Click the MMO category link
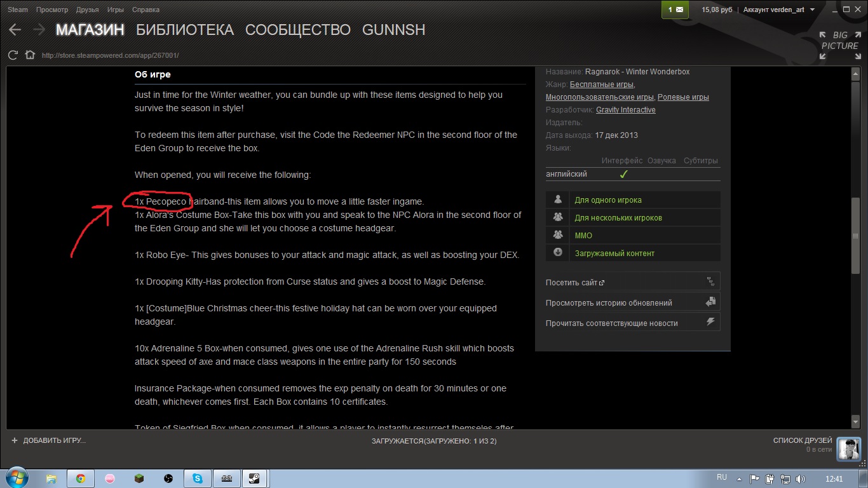 [583, 235]
